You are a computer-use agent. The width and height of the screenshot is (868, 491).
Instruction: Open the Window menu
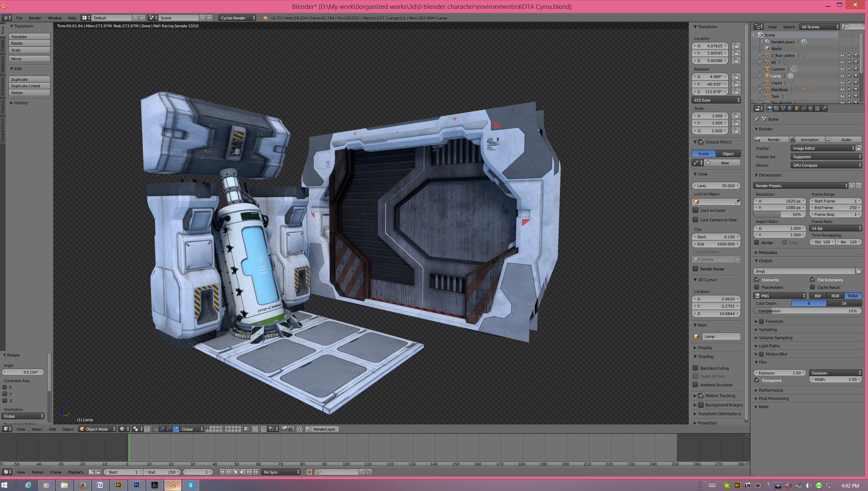pos(55,18)
